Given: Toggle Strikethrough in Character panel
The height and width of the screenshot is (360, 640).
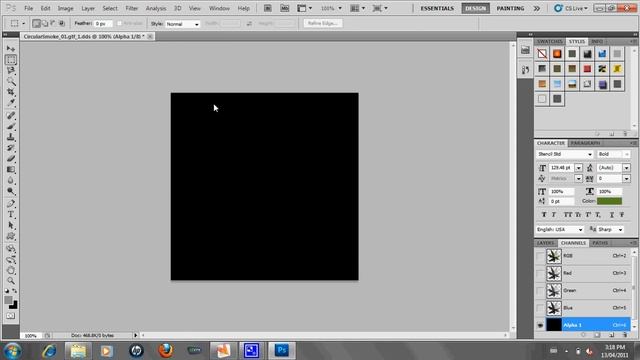Looking at the screenshot, I should coord(622,215).
